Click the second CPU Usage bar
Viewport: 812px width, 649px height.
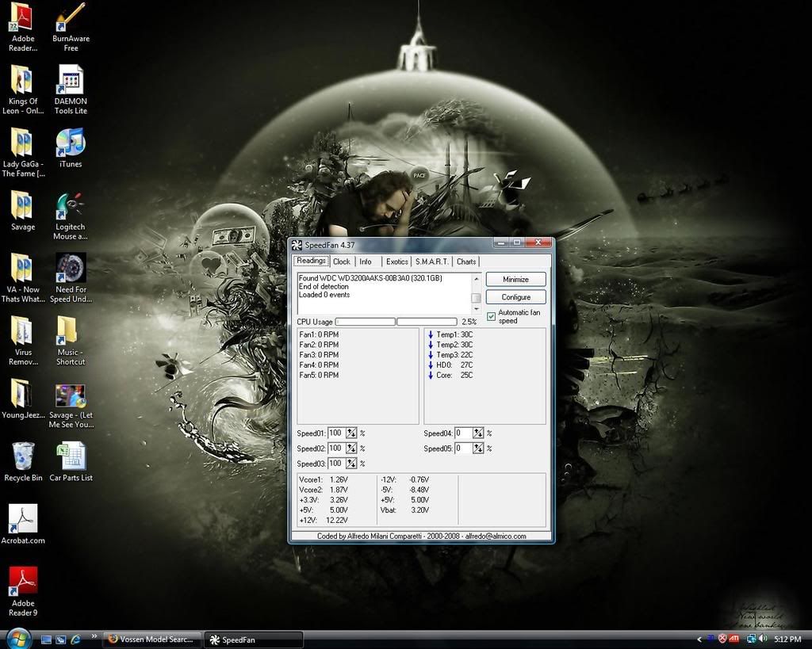point(427,322)
